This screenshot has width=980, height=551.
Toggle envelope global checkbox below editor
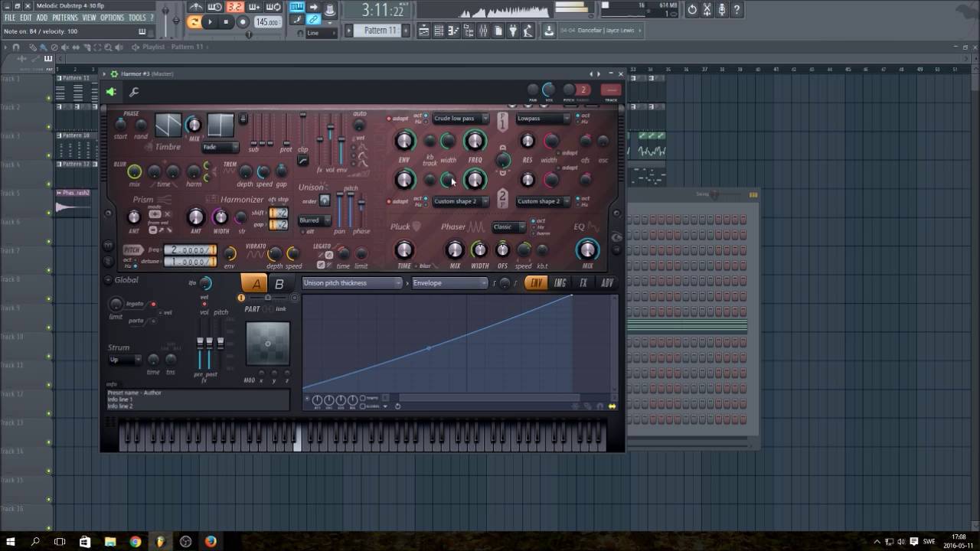(362, 406)
